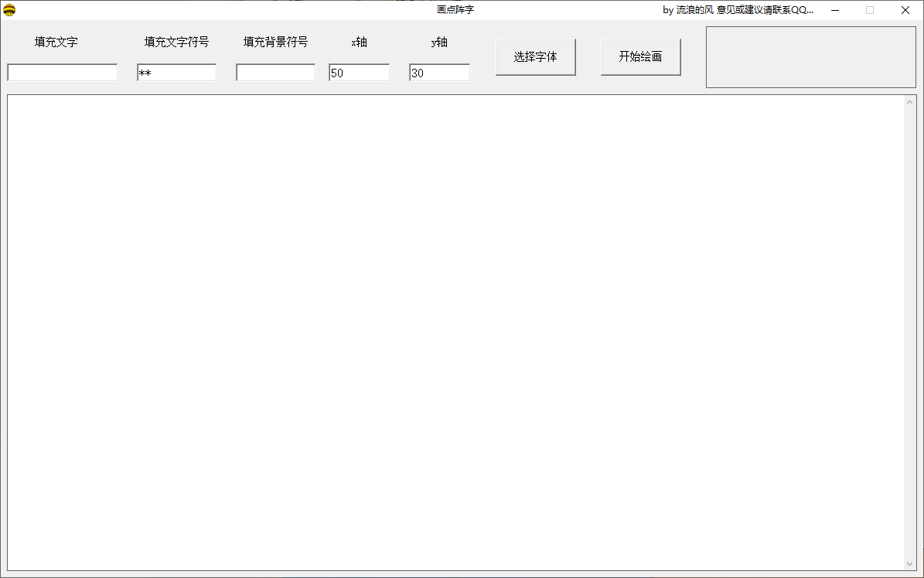Image resolution: width=924 pixels, height=578 pixels.
Task: Click the scrollbar down arrow of output area
Action: click(x=910, y=564)
